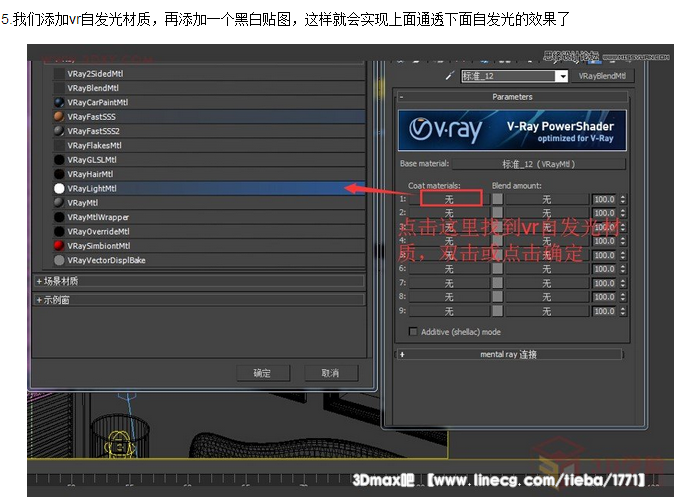
Task: Click Coat material slot 9 无 button
Action: click(x=450, y=311)
